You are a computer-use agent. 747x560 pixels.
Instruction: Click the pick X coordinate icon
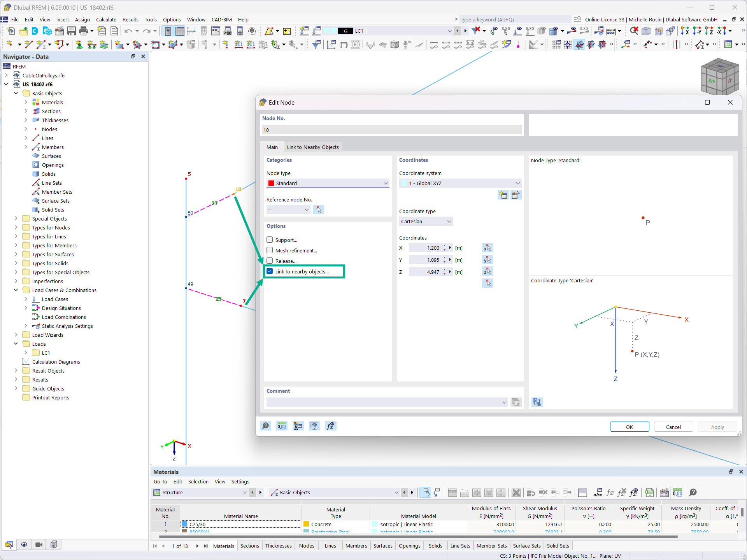point(487,248)
